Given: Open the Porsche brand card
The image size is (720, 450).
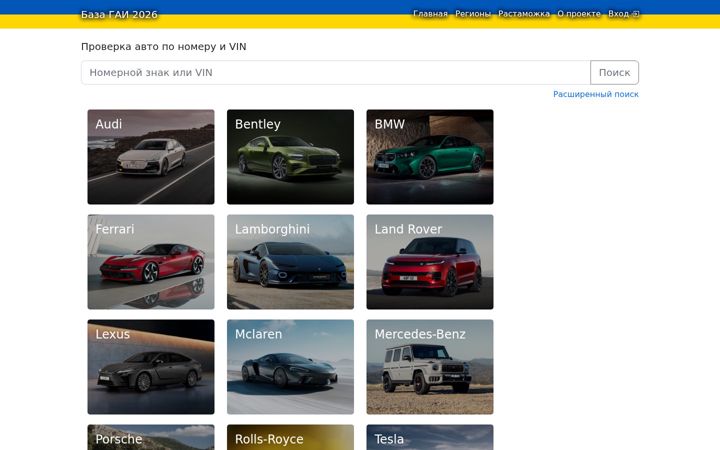Looking at the screenshot, I should pos(151,437).
